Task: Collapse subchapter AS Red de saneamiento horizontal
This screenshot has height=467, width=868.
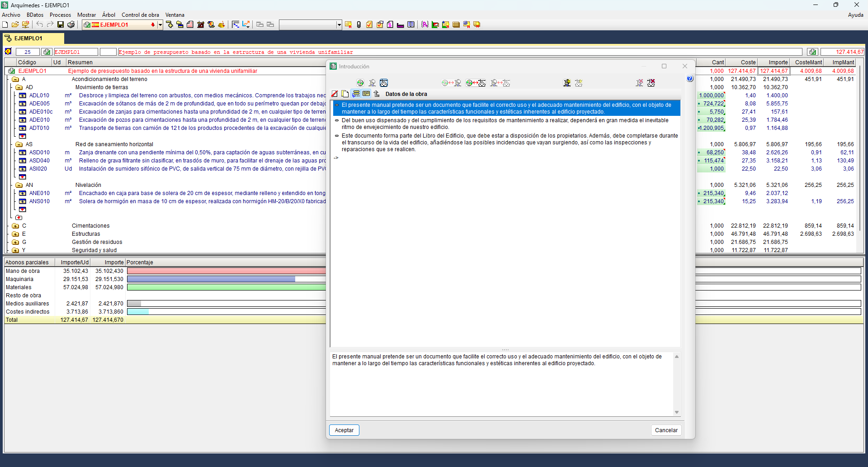Action: click(x=19, y=144)
